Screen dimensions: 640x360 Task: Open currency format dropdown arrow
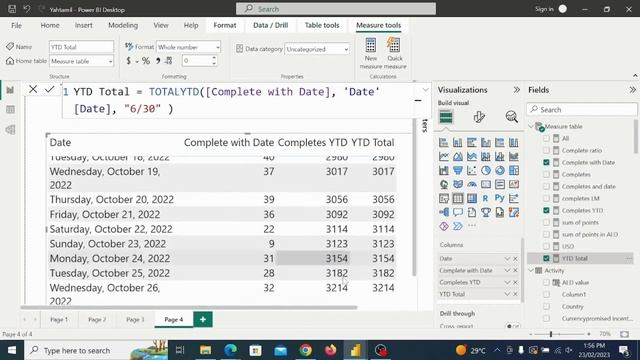pyautogui.click(x=137, y=61)
